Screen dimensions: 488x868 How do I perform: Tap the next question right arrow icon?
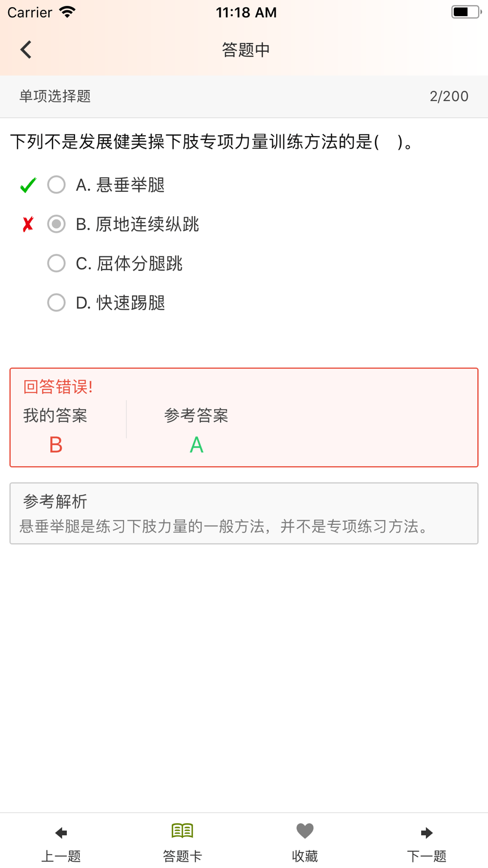[x=427, y=832]
